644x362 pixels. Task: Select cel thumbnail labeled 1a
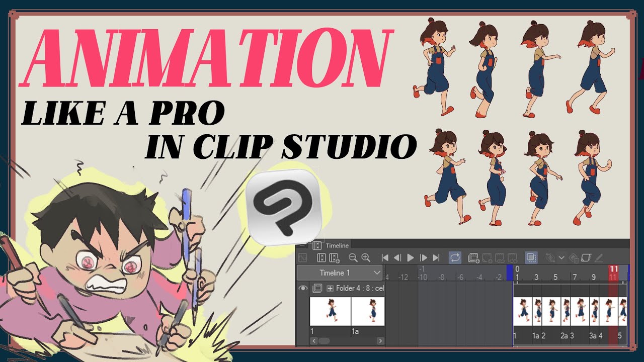(x=368, y=311)
